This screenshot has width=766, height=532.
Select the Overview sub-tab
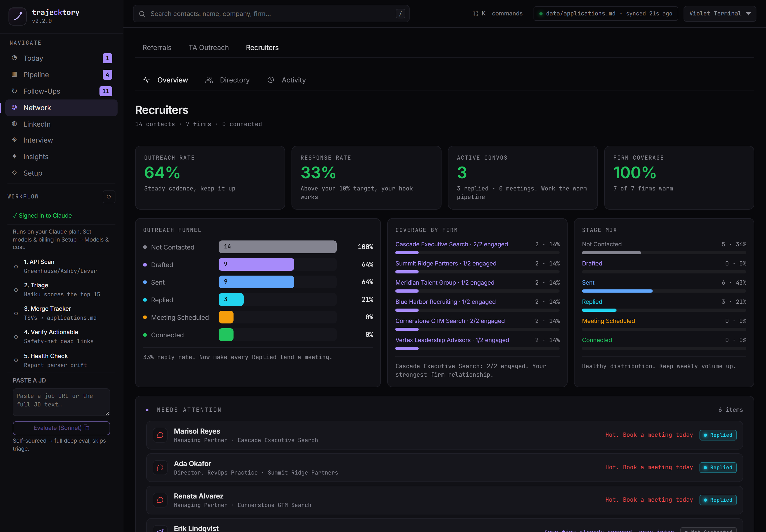click(x=165, y=80)
